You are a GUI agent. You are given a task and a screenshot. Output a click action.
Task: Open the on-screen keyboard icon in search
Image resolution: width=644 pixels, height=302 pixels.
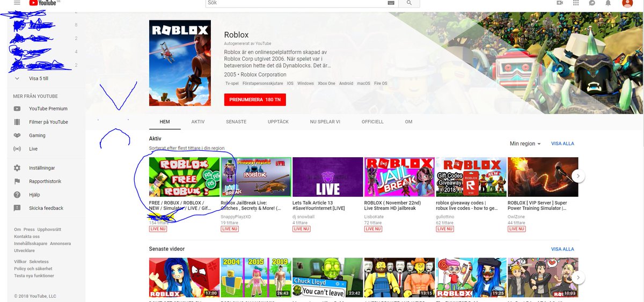[391, 3]
